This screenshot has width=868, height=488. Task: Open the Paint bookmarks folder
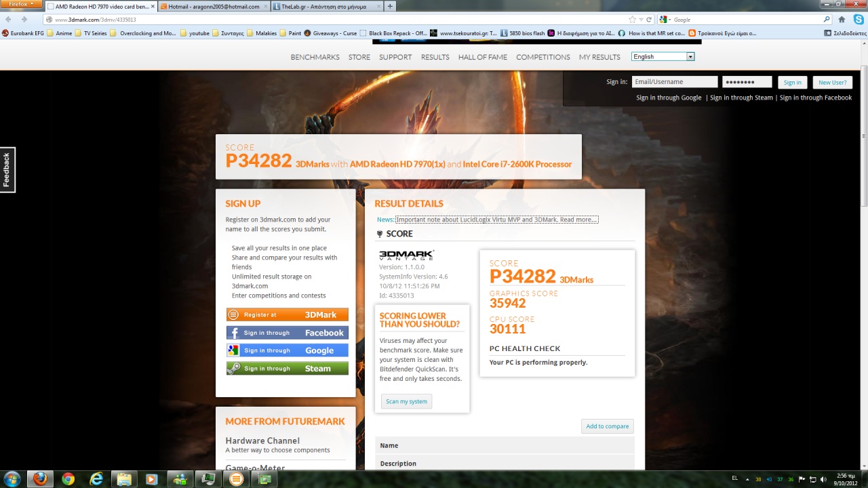coord(290,33)
